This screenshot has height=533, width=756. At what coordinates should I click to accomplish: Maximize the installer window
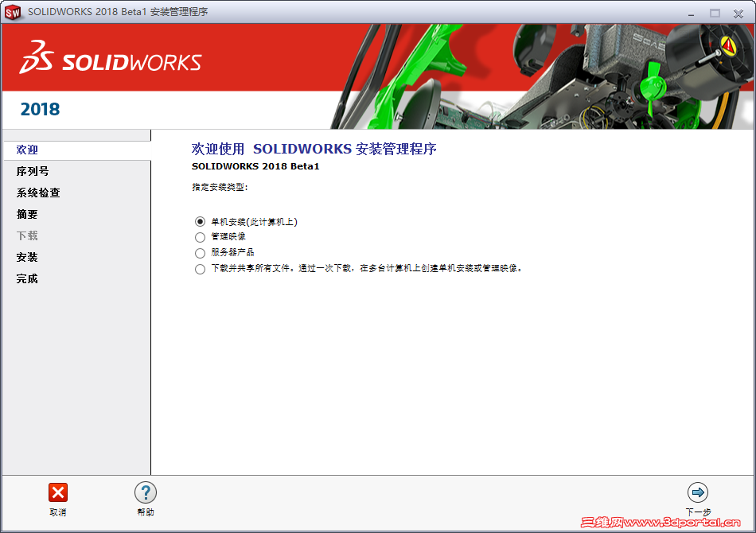[715, 14]
